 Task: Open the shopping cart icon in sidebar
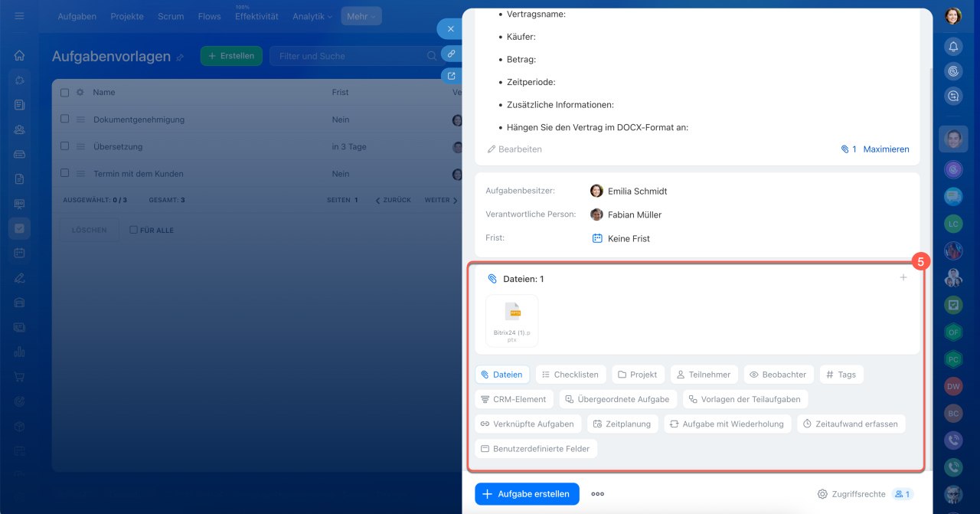pos(19,377)
